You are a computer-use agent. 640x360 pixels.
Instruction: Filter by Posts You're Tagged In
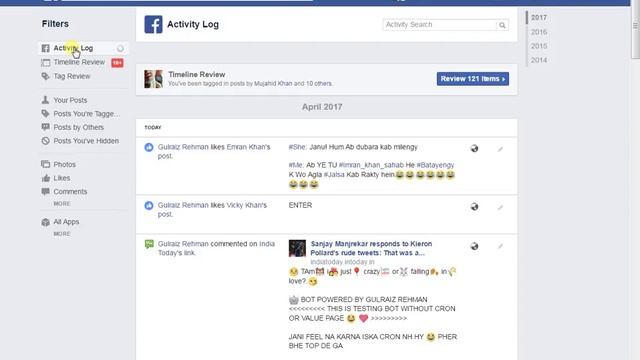pyautogui.click(x=87, y=114)
